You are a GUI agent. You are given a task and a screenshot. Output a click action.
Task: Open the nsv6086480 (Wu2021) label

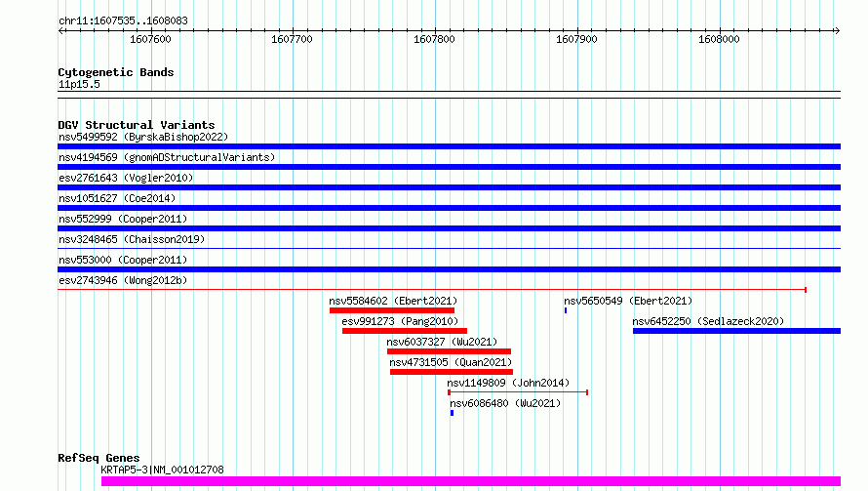pos(505,403)
